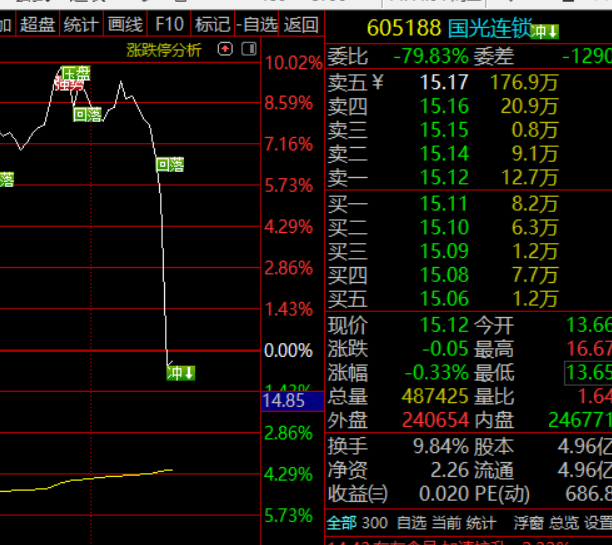Click the 回落 marker near the 5.73% line
The image size is (612, 545).
point(170,164)
